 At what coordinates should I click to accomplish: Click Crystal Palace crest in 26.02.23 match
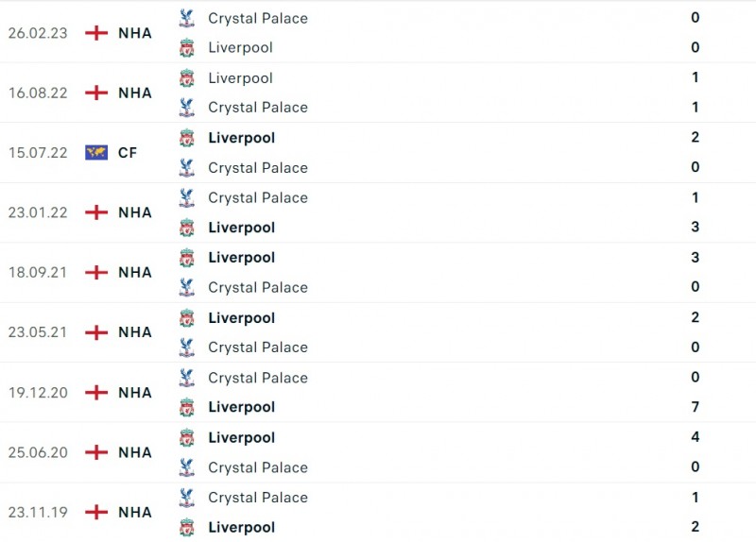point(187,18)
